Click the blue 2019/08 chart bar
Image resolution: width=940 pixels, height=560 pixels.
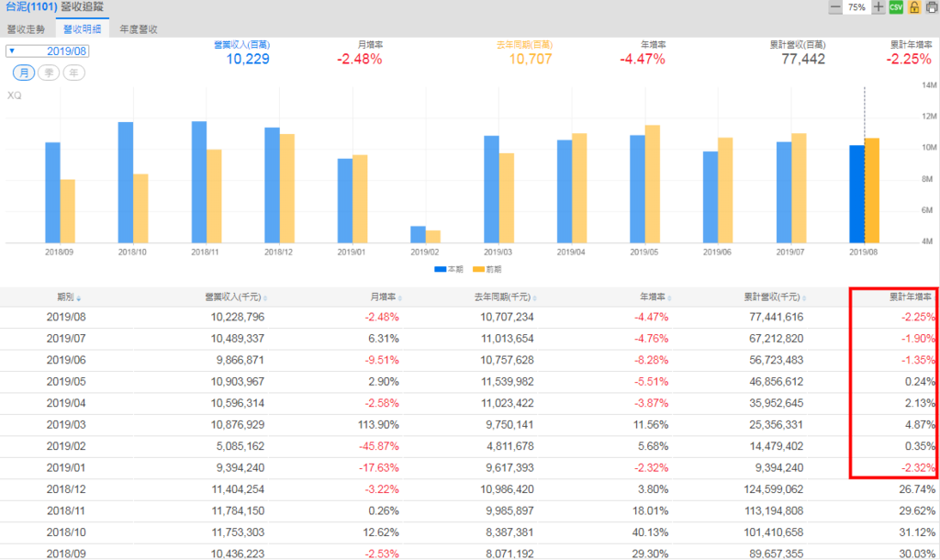point(856,194)
